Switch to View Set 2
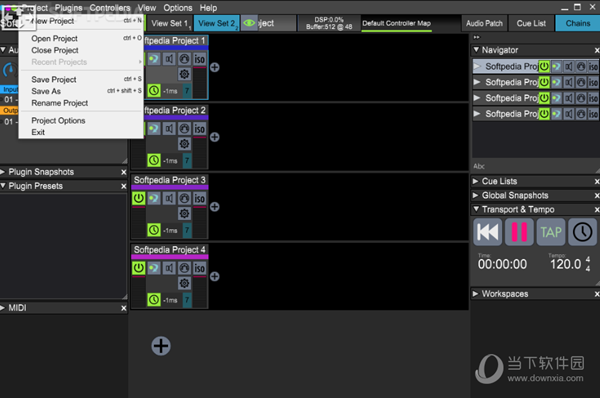 pos(217,23)
